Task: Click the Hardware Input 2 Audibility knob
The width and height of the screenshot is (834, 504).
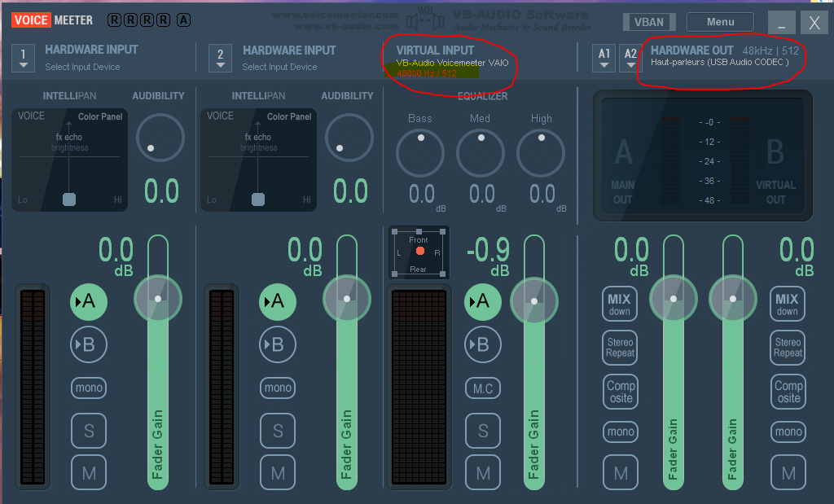Action: point(349,138)
